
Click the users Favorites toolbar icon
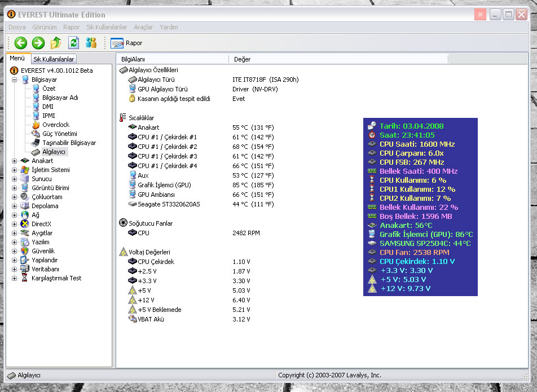(x=91, y=43)
